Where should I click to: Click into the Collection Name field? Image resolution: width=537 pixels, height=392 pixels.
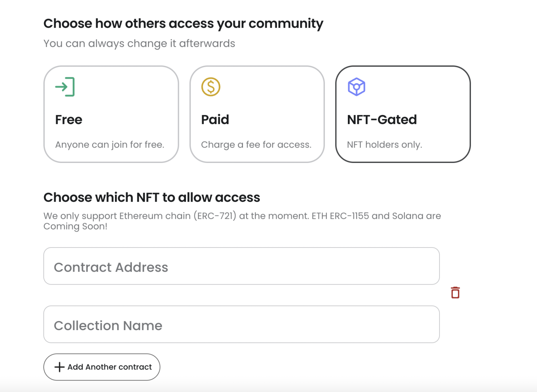pos(241,325)
